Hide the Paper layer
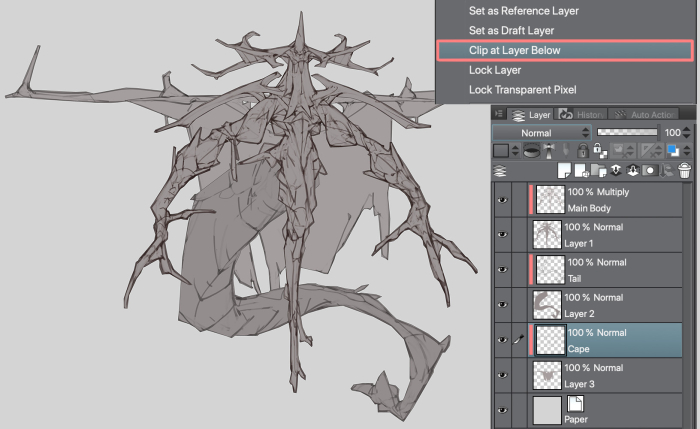 502,409
